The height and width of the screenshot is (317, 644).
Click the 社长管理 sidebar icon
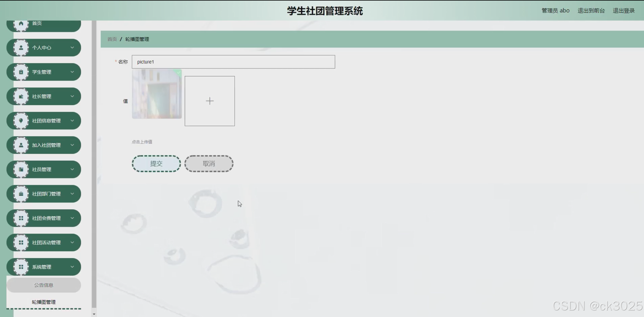point(21,97)
